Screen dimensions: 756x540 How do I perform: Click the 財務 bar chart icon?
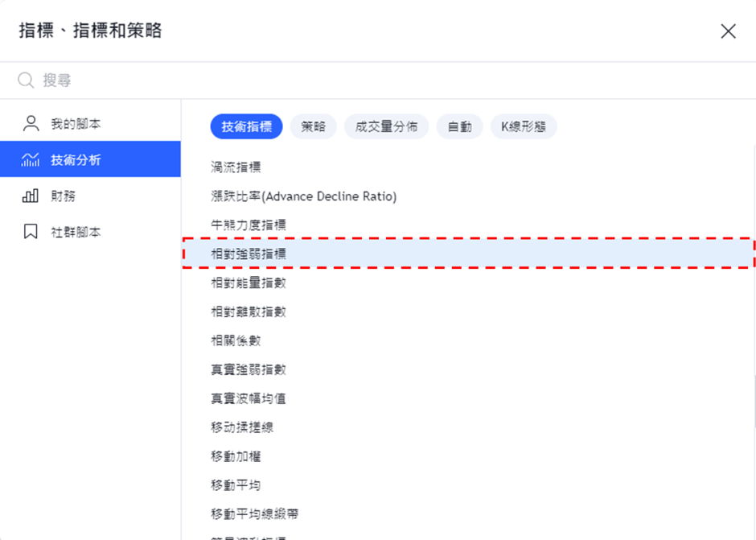coord(31,196)
